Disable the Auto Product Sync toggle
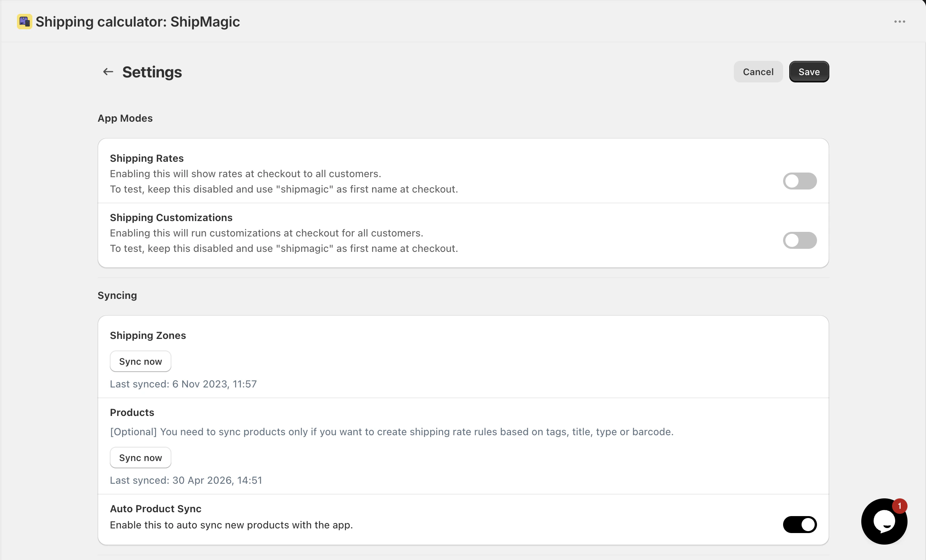 (x=800, y=525)
